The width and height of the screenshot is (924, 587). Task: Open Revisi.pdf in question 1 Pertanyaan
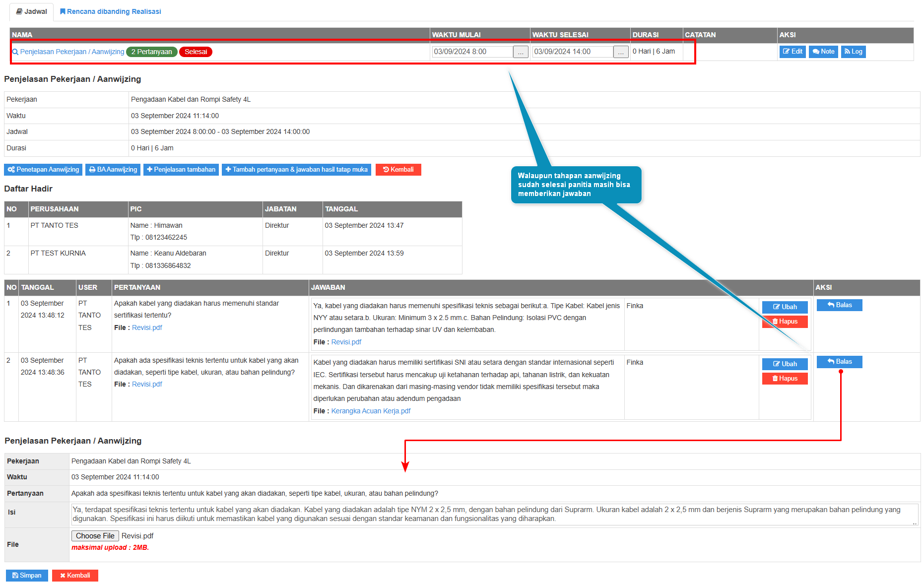[x=147, y=327]
